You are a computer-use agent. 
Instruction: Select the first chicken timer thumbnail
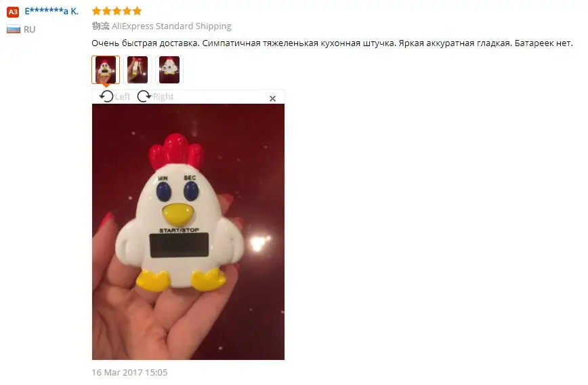click(106, 70)
